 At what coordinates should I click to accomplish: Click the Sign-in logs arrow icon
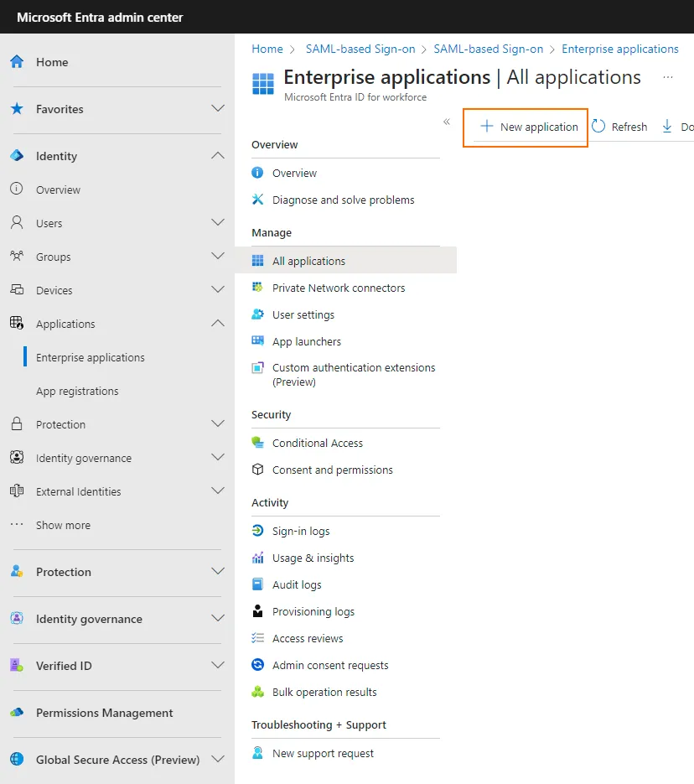(258, 531)
